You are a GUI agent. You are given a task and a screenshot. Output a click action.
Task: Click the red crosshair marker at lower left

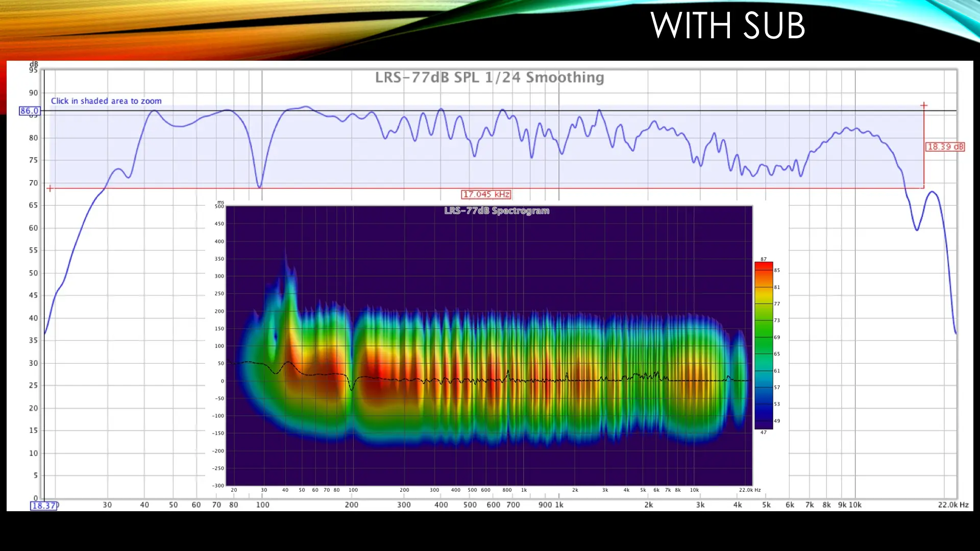point(50,189)
